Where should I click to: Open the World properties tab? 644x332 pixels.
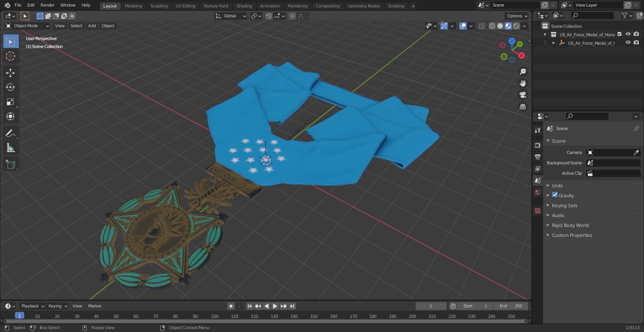pyautogui.click(x=537, y=193)
